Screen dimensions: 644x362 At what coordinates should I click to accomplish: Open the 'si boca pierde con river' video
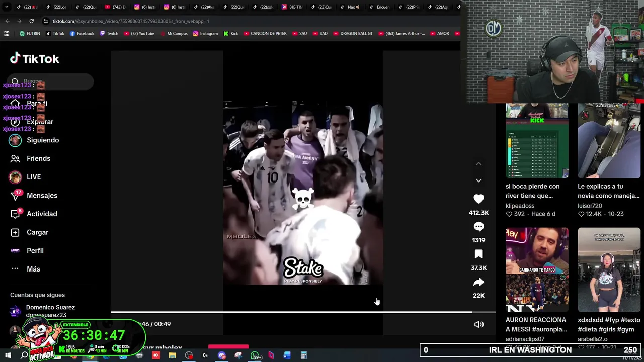point(537,141)
